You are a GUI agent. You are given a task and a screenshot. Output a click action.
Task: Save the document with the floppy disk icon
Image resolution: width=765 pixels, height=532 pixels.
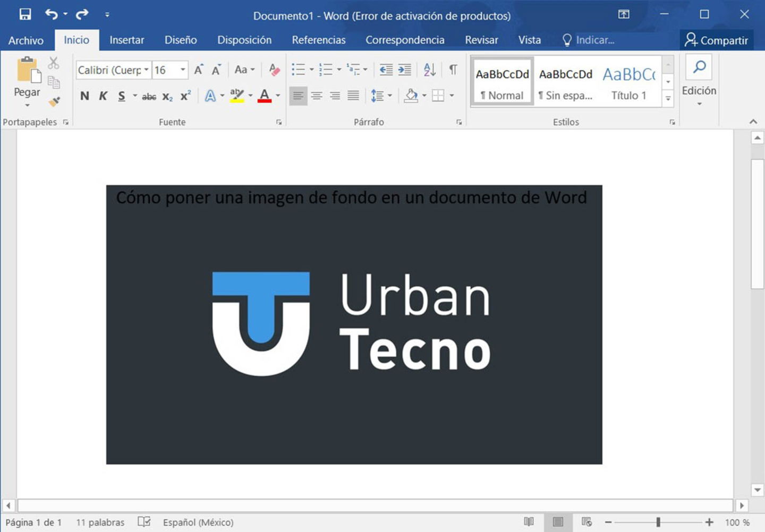[25, 14]
